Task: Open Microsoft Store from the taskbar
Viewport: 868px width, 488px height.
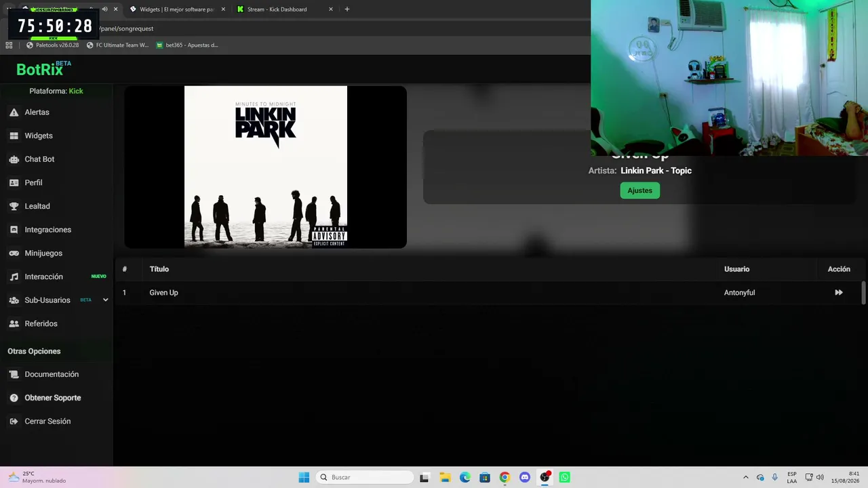Action: [484, 477]
